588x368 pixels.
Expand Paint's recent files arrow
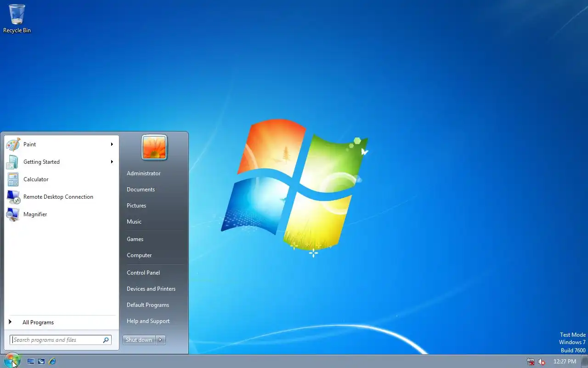[x=112, y=144]
